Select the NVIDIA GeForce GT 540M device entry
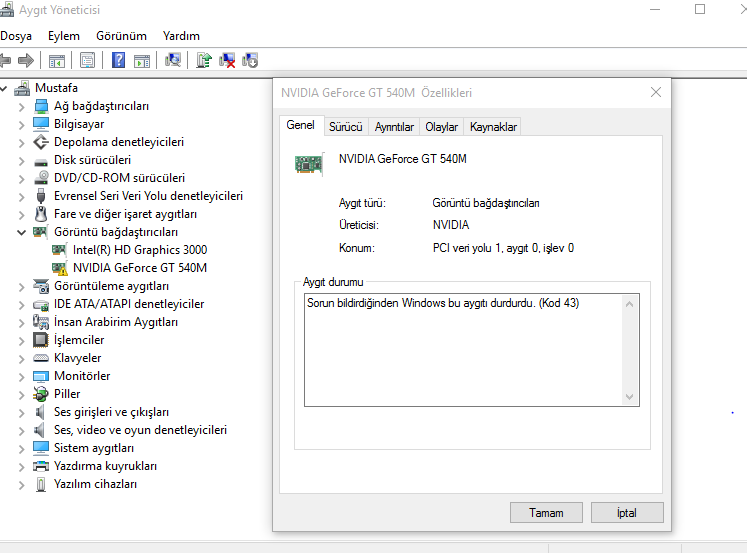This screenshot has width=747, height=553. point(139,268)
